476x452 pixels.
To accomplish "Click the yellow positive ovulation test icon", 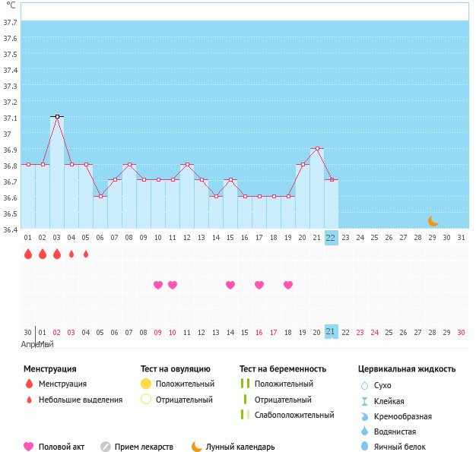I will [146, 384].
